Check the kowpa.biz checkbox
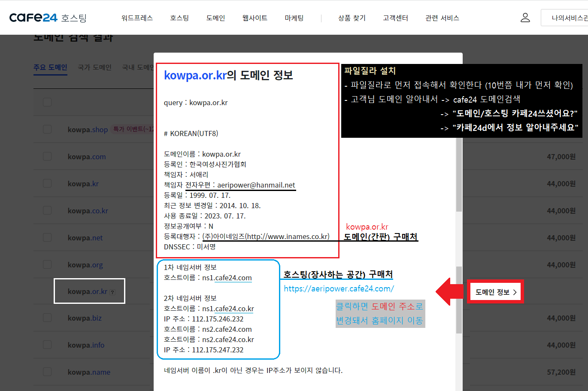The width and height of the screenshot is (588, 391). (47, 318)
